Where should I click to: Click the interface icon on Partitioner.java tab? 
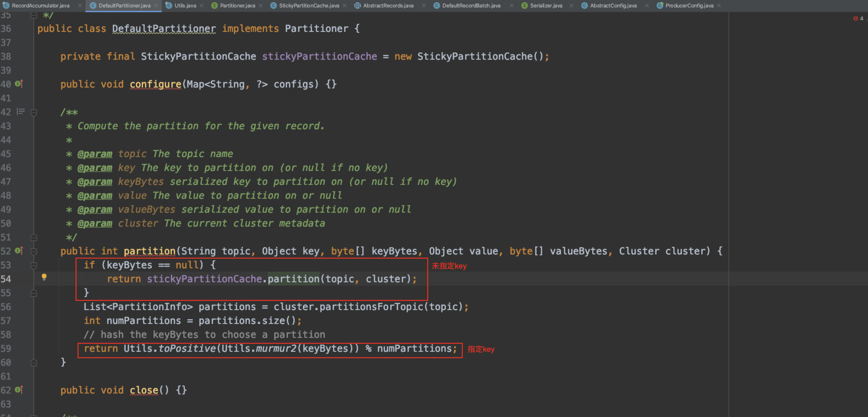coord(214,5)
